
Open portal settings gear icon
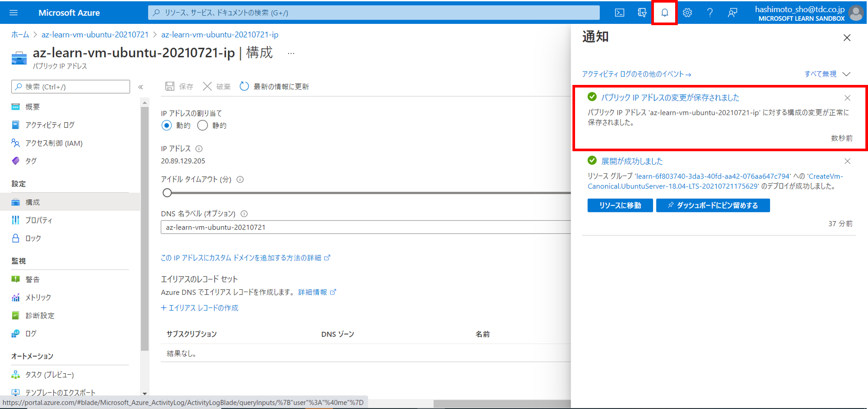pyautogui.click(x=687, y=13)
